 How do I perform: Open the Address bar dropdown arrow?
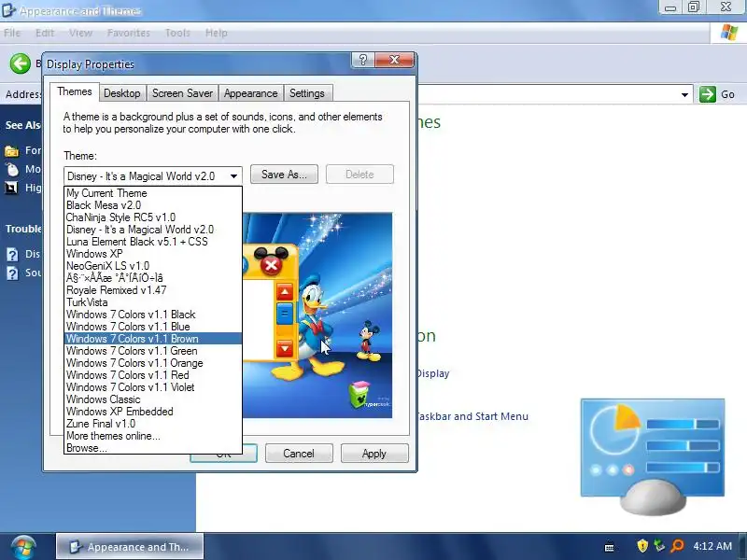pos(684,94)
